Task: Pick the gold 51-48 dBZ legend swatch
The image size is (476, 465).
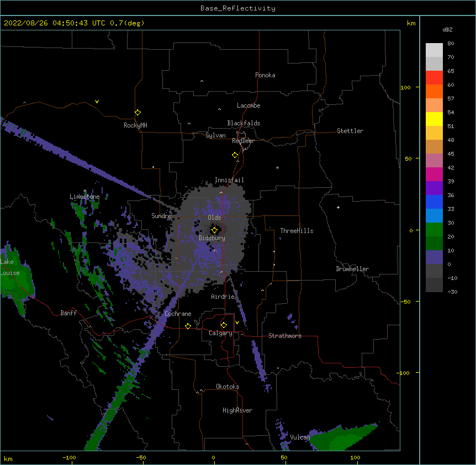Action: [434, 133]
